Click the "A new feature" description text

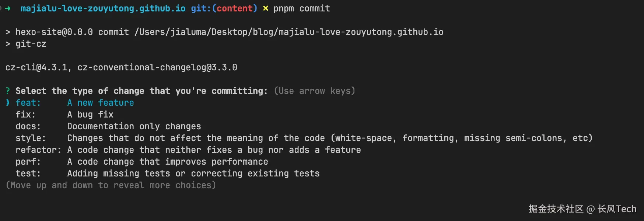(101, 103)
